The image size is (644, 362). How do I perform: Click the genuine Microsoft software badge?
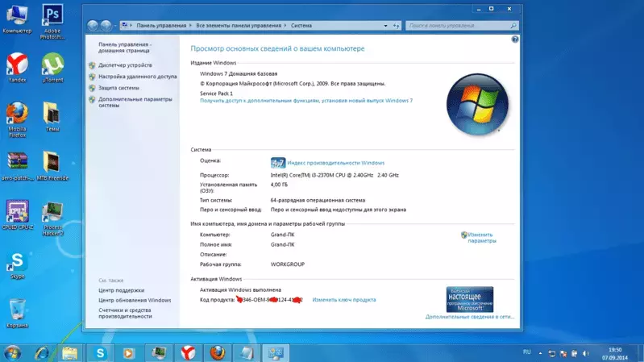469,299
